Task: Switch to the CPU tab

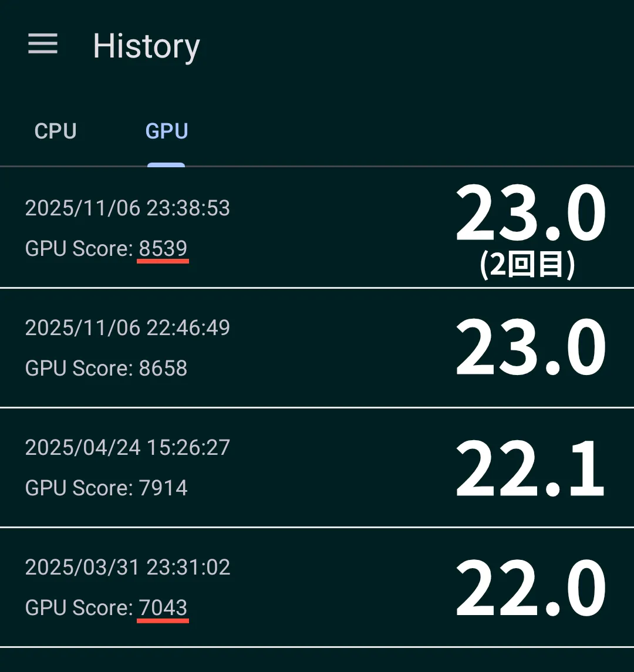Action: pyautogui.click(x=55, y=131)
